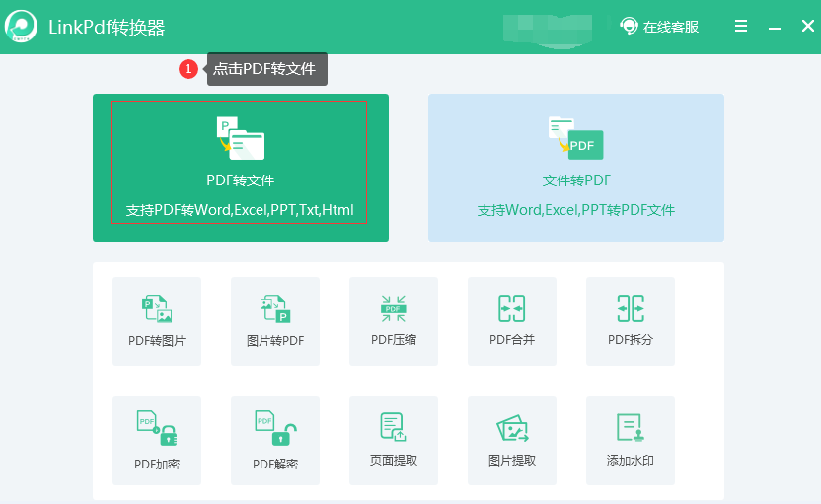Select the 添加水印 watermark stamp icon

pos(631,428)
